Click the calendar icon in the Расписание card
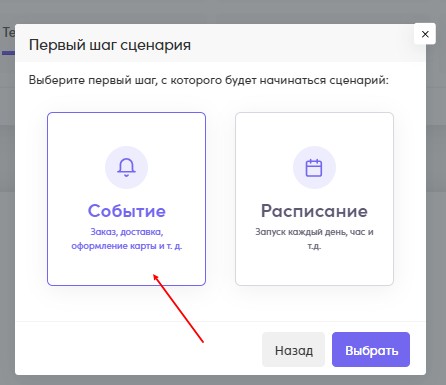The width and height of the screenshot is (446, 385). (x=314, y=168)
